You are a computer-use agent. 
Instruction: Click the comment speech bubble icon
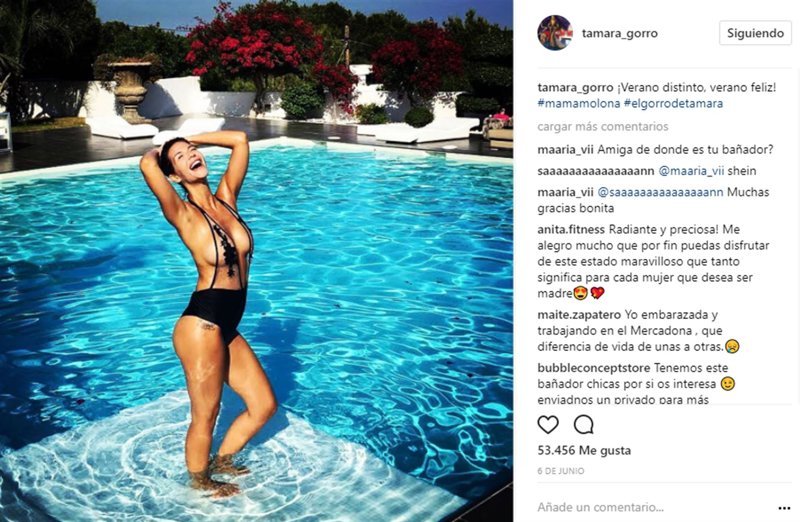[583, 425]
